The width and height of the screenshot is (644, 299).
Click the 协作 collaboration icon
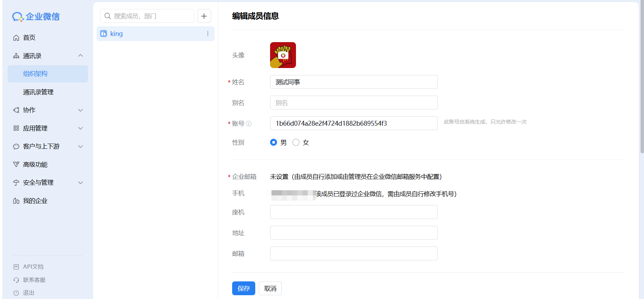(16, 110)
